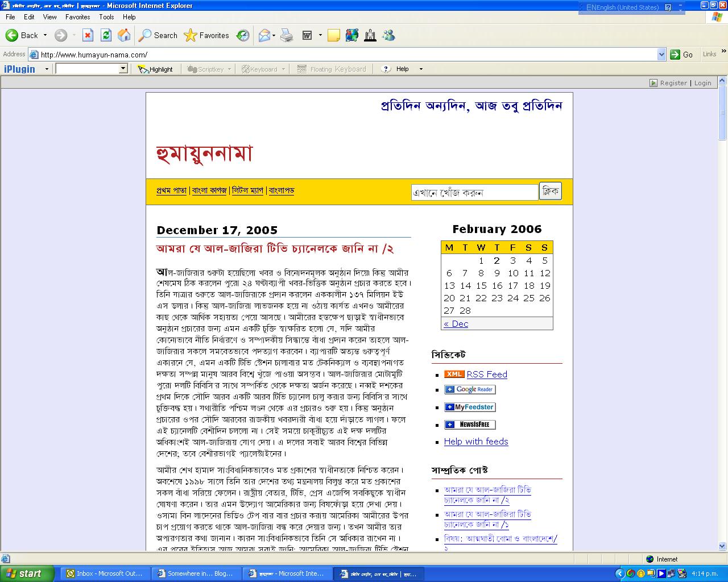Click the page icon in the address bar

coord(34,55)
